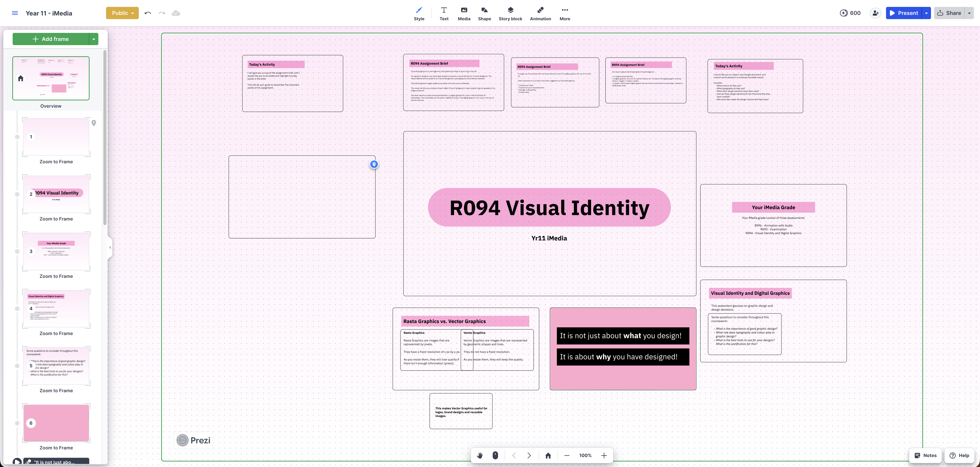Viewport: 980px width, 467px height.
Task: Select frame 1 thumbnail in sidebar
Action: (56, 137)
